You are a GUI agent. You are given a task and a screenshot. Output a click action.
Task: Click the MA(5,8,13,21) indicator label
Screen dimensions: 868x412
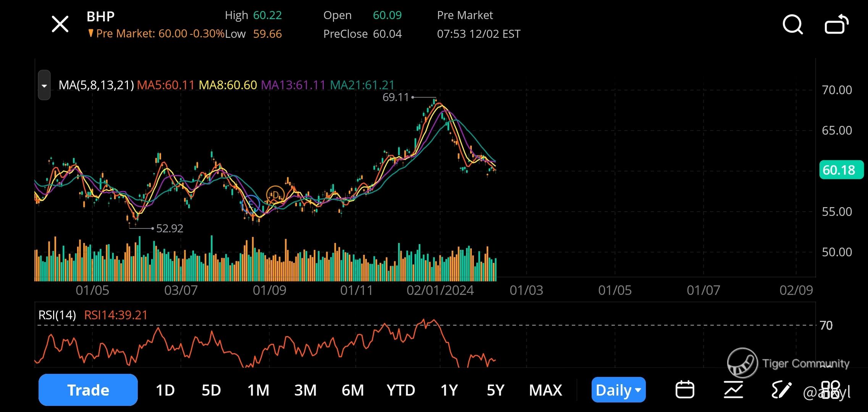point(96,85)
